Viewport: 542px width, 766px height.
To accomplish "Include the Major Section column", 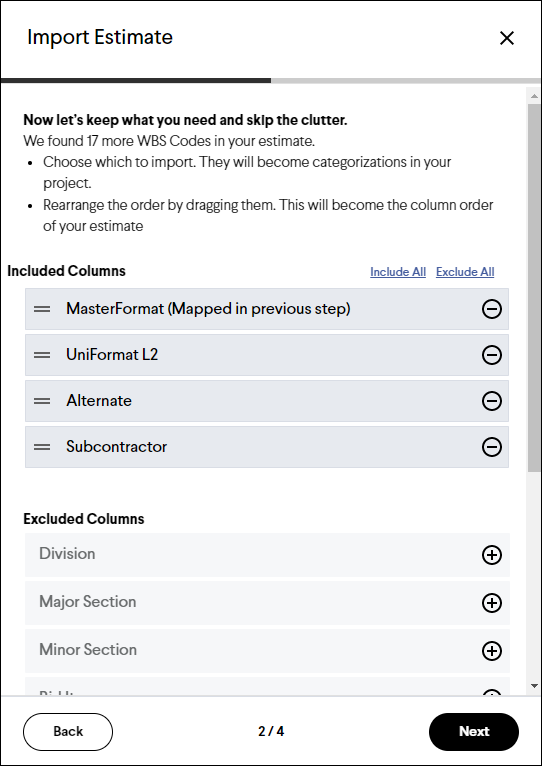I will coord(492,603).
